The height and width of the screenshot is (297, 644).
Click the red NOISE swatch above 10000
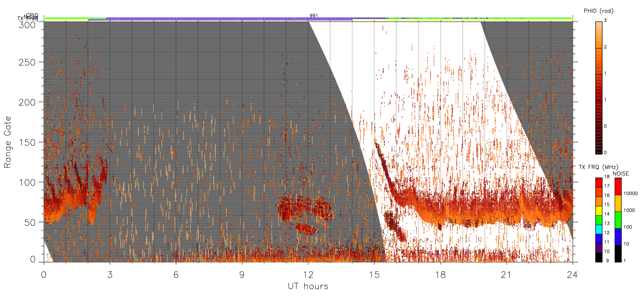point(618,186)
